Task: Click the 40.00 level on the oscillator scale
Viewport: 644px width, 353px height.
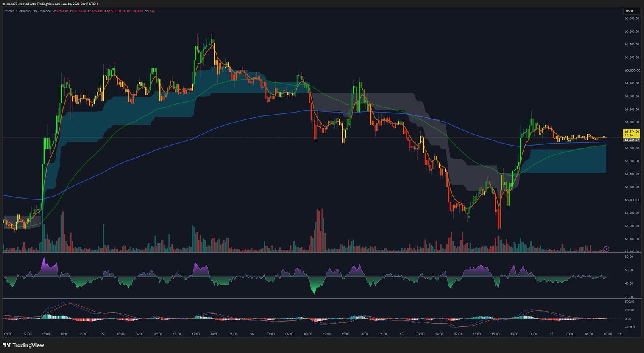Action: tap(629, 283)
